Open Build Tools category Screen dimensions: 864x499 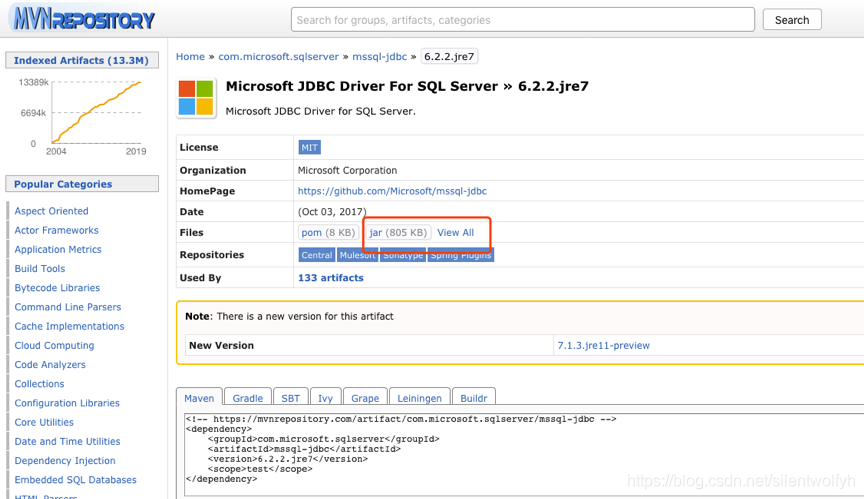click(40, 269)
